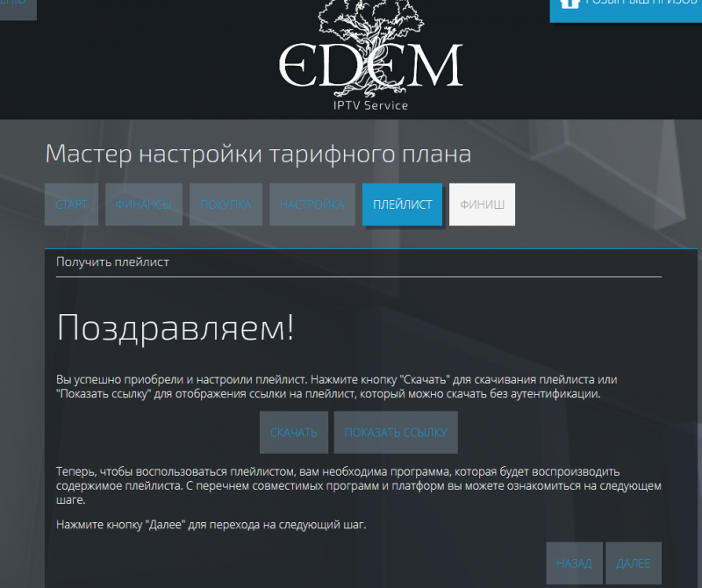
Task: Switch to the ФИНАНСЫ step
Action: [144, 204]
